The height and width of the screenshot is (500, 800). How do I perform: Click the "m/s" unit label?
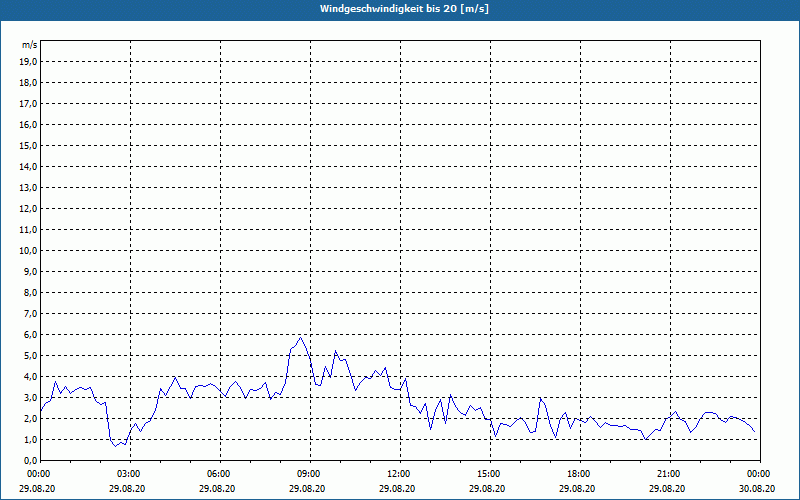click(29, 45)
